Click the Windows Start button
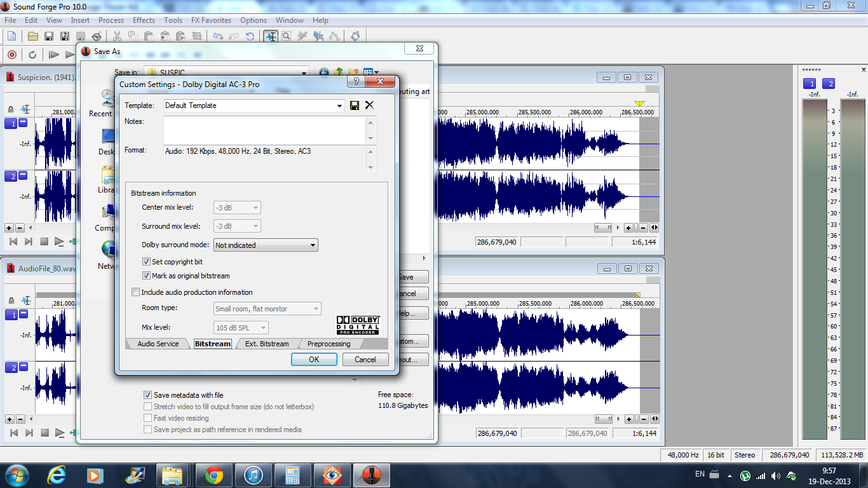This screenshot has height=488, width=868. (16, 475)
